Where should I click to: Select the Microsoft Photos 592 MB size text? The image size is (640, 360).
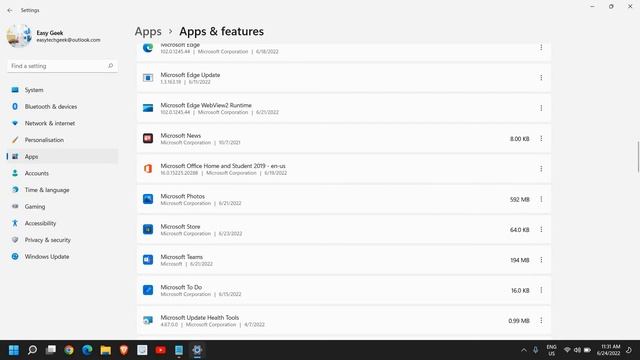pos(520,200)
